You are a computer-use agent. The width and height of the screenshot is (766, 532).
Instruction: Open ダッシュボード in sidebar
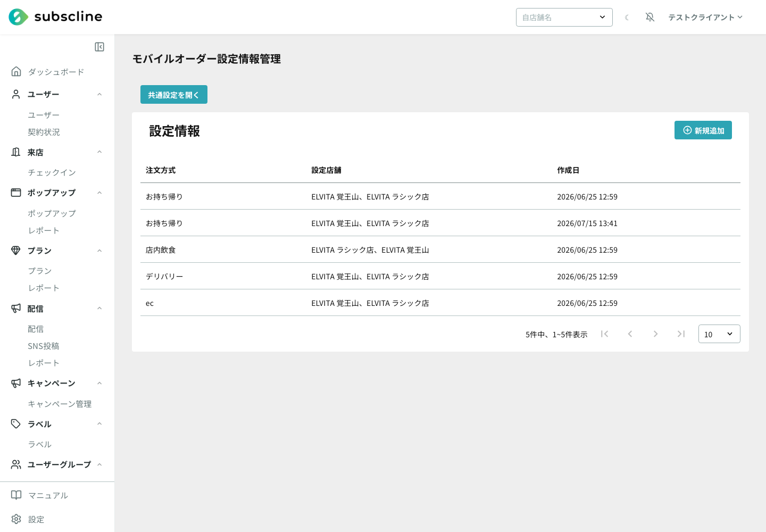56,72
